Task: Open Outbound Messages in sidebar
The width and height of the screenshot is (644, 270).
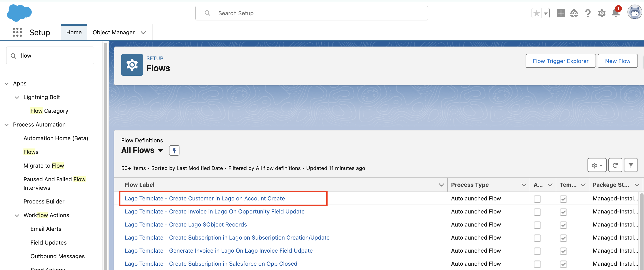Action: pyautogui.click(x=58, y=256)
